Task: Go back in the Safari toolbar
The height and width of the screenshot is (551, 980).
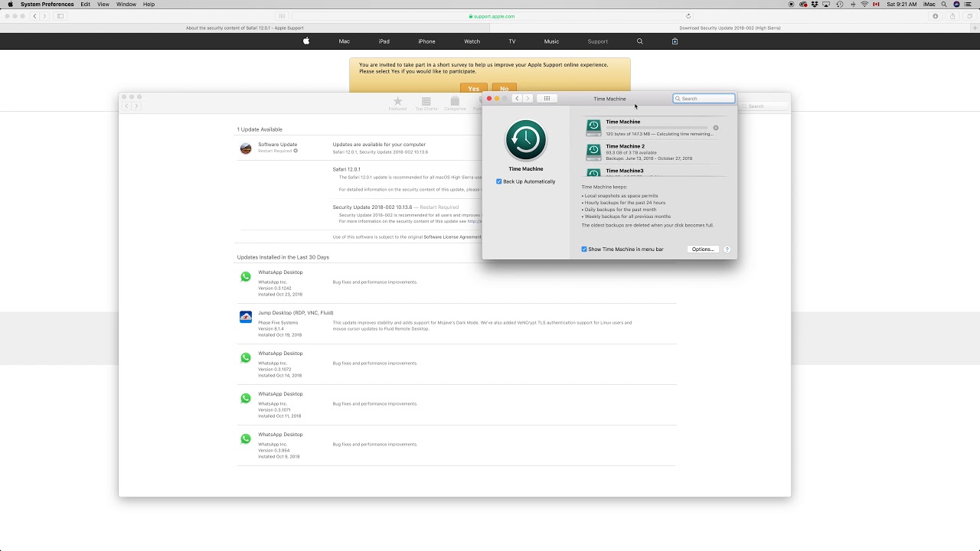Action: tap(34, 16)
